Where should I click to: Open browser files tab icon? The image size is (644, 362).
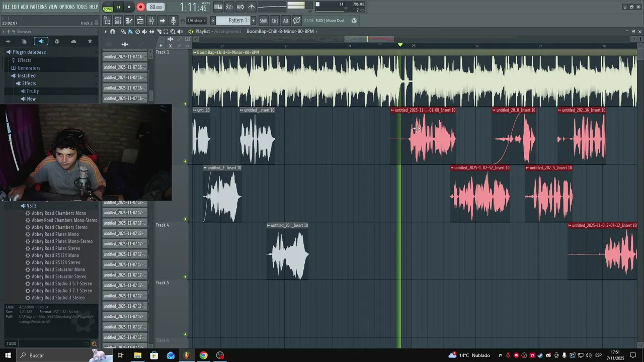(24, 41)
